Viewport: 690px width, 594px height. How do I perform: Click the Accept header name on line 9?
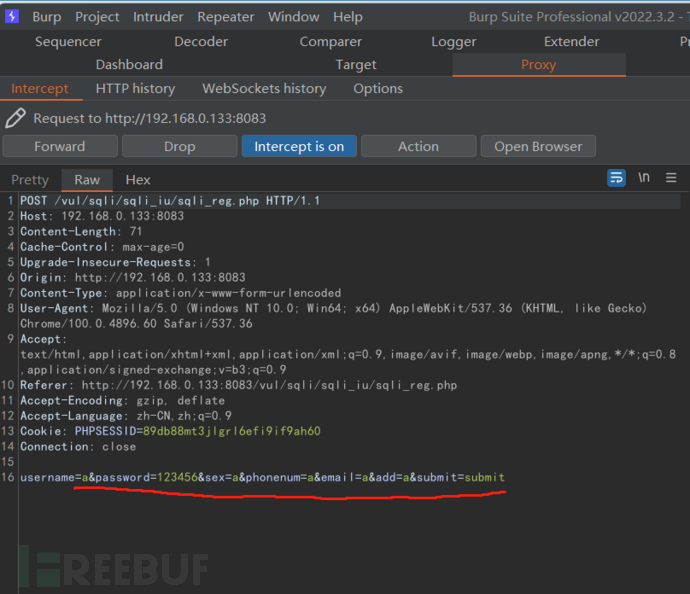(x=43, y=339)
